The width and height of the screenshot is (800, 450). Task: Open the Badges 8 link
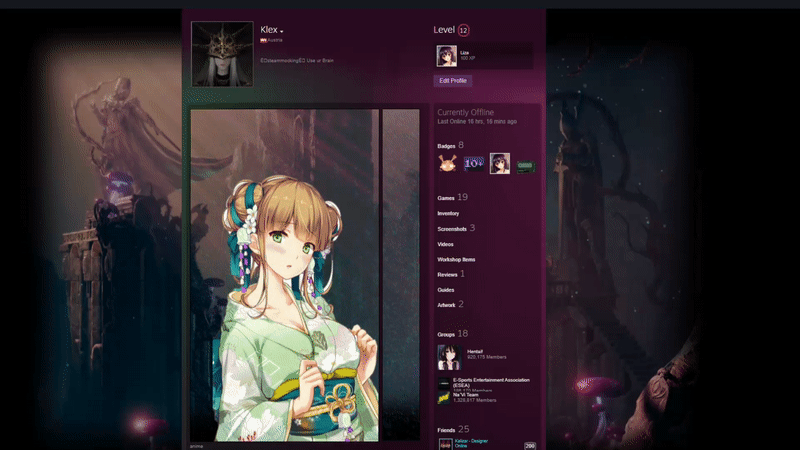coord(451,145)
